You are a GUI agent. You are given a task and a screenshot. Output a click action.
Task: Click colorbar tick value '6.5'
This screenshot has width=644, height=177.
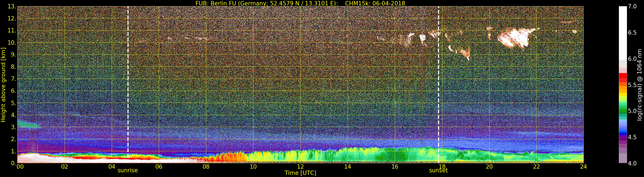tap(632, 33)
